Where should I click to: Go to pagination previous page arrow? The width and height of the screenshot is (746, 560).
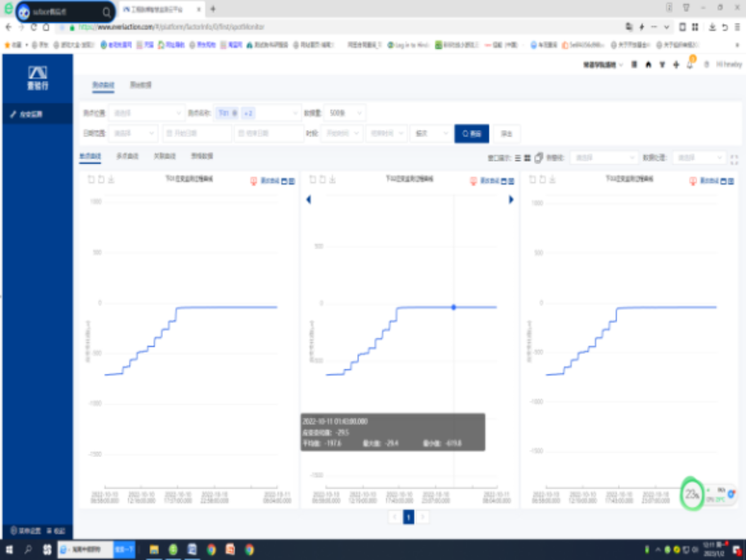394,516
